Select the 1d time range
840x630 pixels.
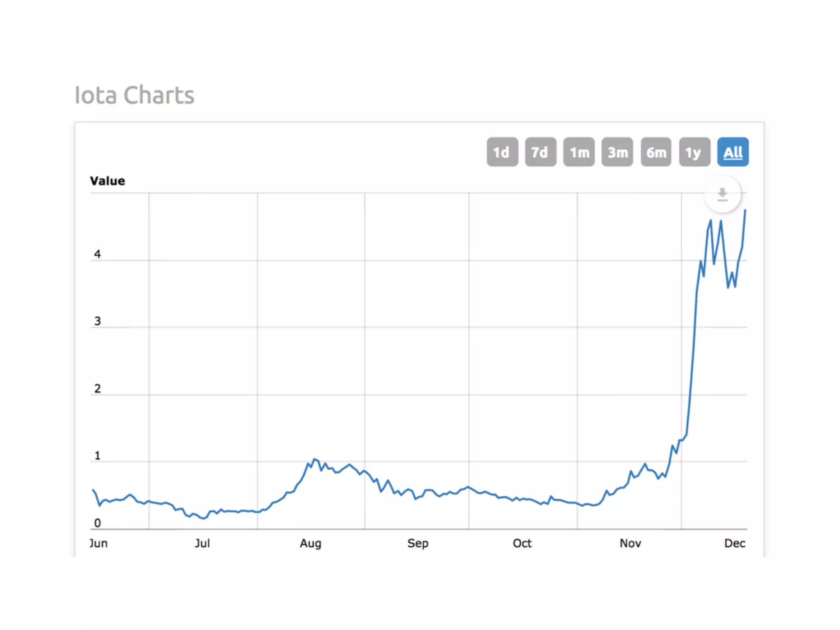coord(502,152)
